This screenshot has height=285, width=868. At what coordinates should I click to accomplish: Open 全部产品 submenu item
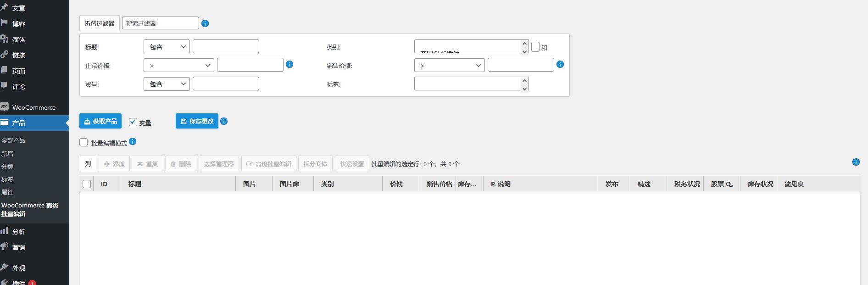tap(13, 140)
